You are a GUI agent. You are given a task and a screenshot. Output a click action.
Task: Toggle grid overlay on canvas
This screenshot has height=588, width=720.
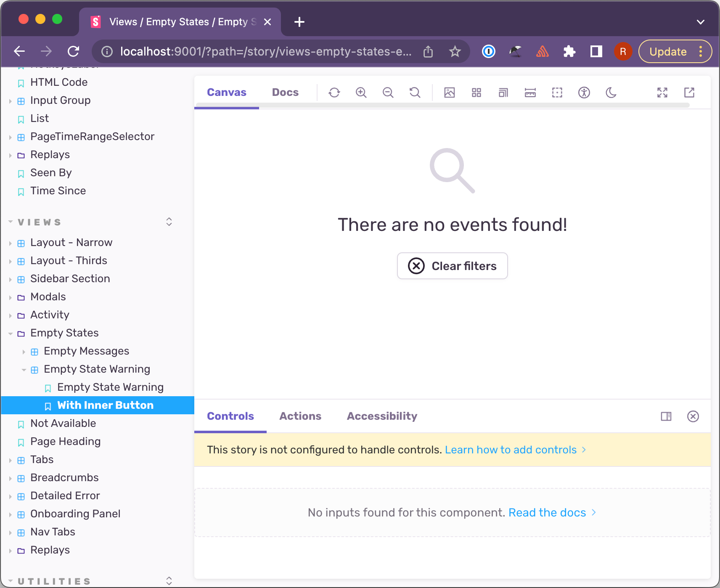coord(476,93)
